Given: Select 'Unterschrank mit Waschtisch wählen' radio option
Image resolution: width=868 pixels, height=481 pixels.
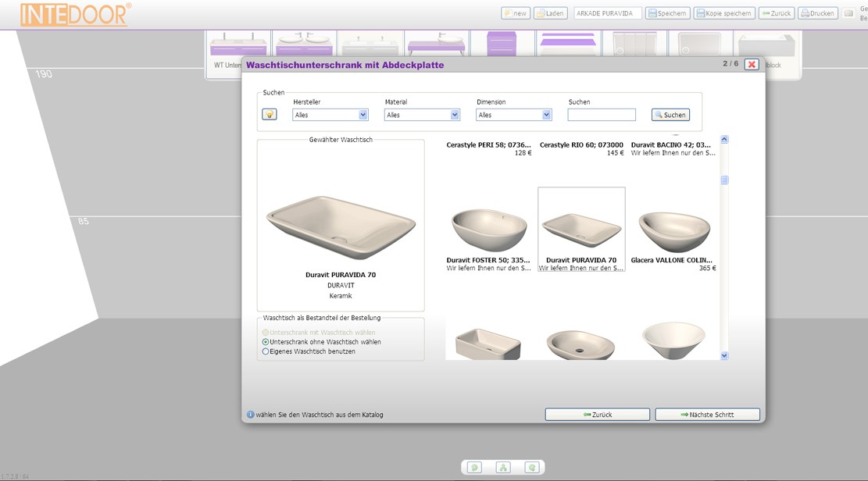Looking at the screenshot, I should pos(266,333).
